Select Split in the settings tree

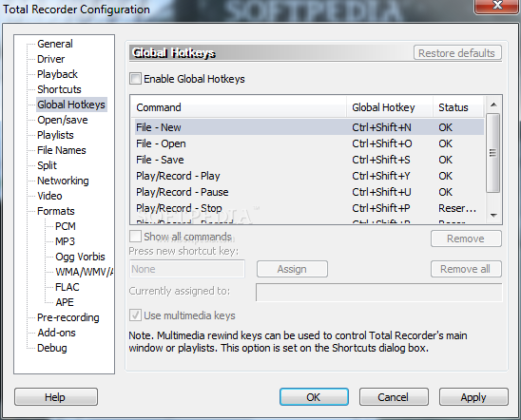(47, 165)
